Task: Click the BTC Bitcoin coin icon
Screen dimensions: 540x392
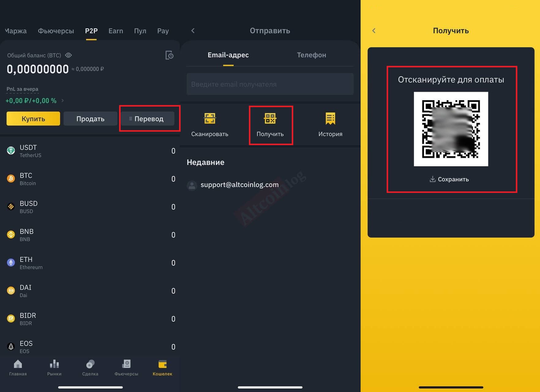Action: [x=11, y=179]
